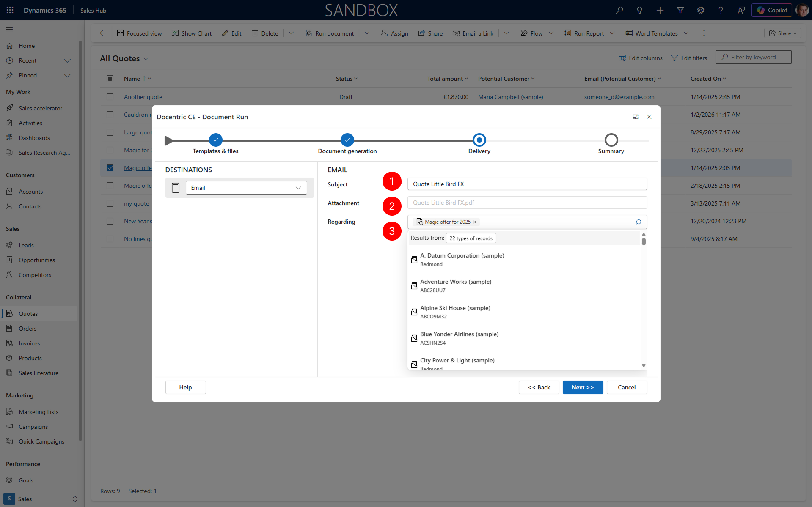This screenshot has height=507, width=812.
Task: Expand the Pinned section chevron
Action: pyautogui.click(x=67, y=75)
